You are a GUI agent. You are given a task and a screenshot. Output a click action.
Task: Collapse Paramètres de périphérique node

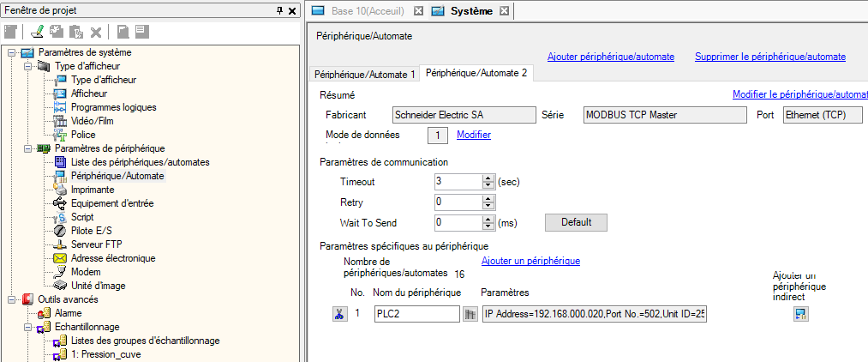point(27,148)
